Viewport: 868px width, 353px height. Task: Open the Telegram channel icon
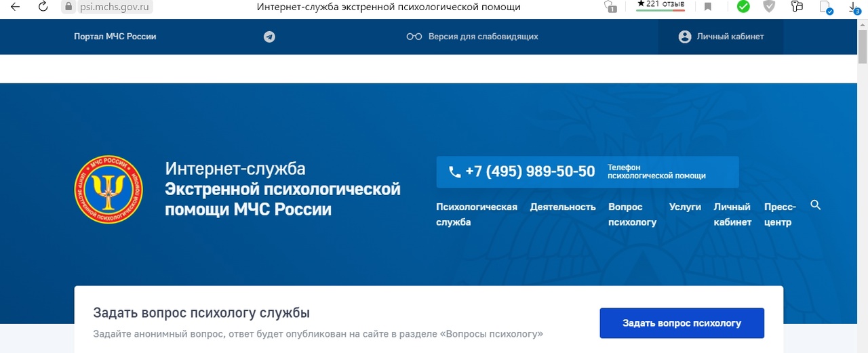tap(269, 37)
